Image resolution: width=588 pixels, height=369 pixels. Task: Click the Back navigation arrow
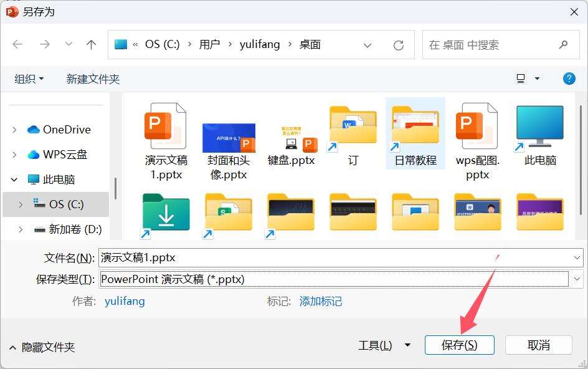pos(17,45)
